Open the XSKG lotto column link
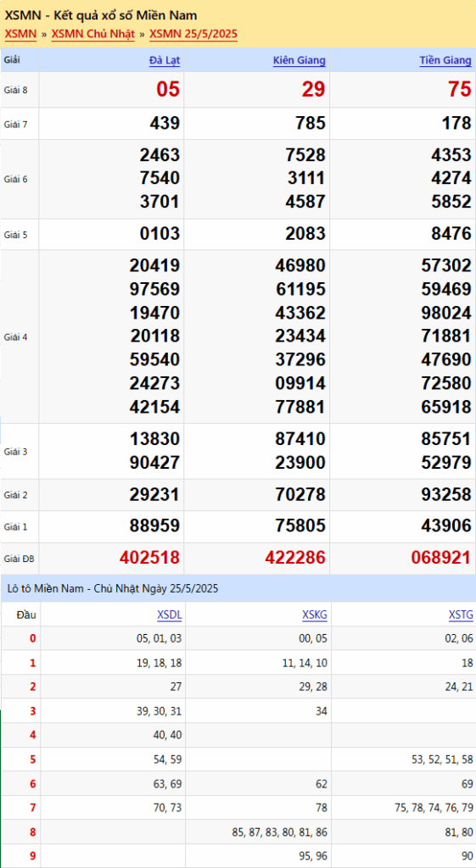Viewport: 476px width, 868px height. 315,615
